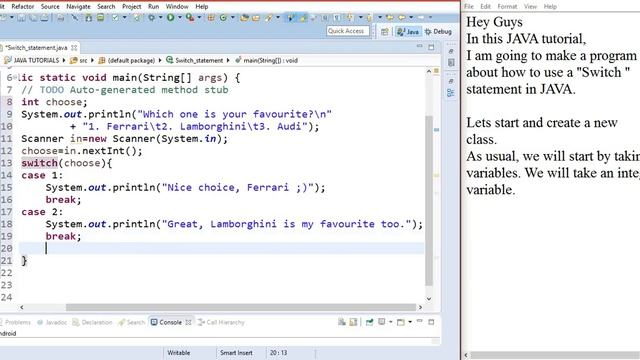Image resolution: width=640 pixels, height=360 pixels.
Task: Click the Open Type folder icon
Action: (x=244, y=18)
